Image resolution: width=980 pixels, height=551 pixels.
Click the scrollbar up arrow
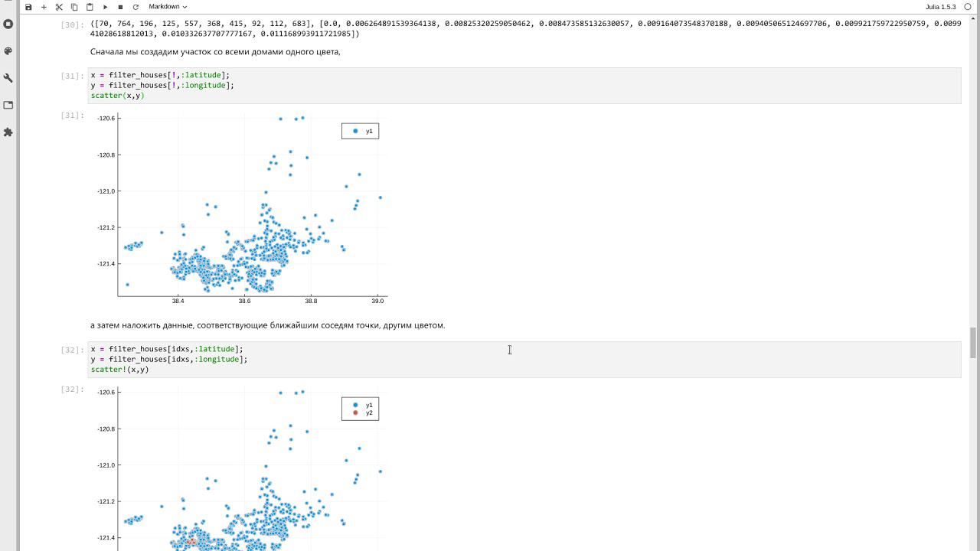tap(974, 18)
